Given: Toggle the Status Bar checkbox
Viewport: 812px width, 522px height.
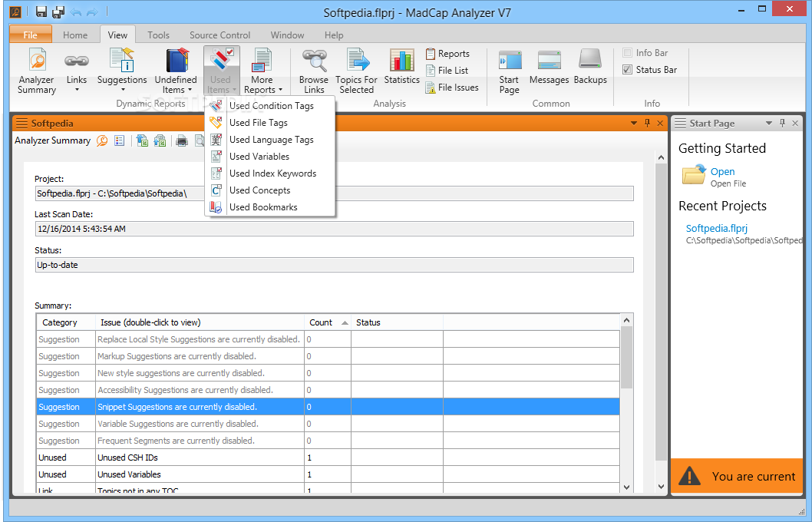Looking at the screenshot, I should pyautogui.click(x=628, y=69).
